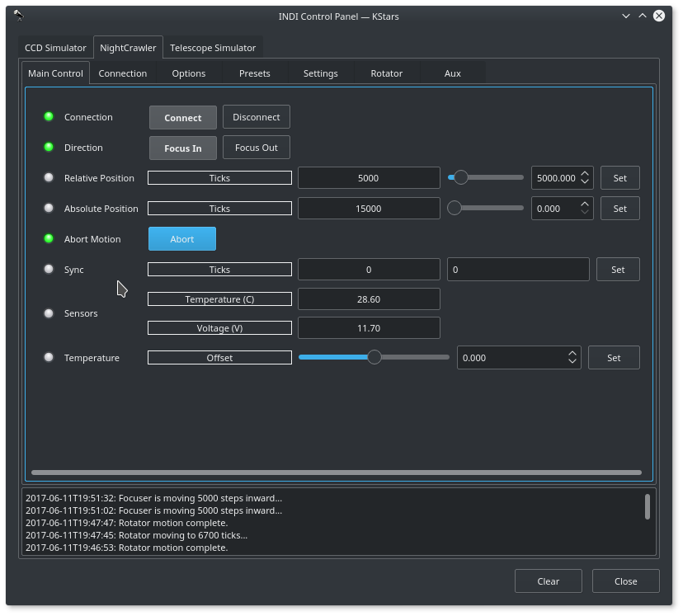Click the Clear log button
Image resolution: width=683 pixels, height=616 pixels.
tap(549, 581)
